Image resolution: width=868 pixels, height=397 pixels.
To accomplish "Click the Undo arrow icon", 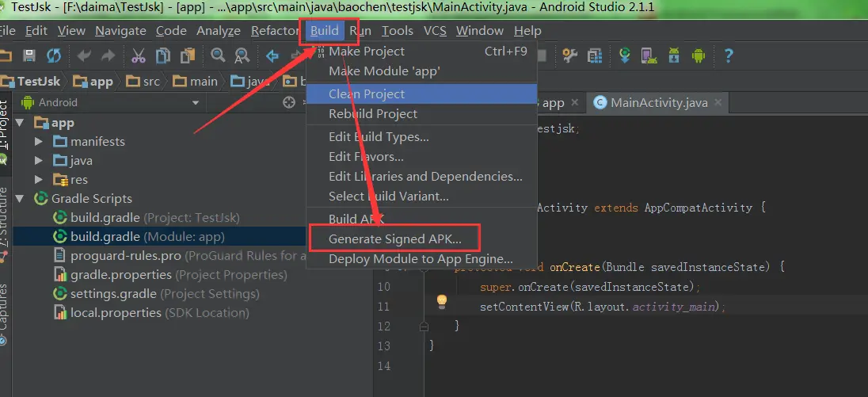I will [84, 55].
